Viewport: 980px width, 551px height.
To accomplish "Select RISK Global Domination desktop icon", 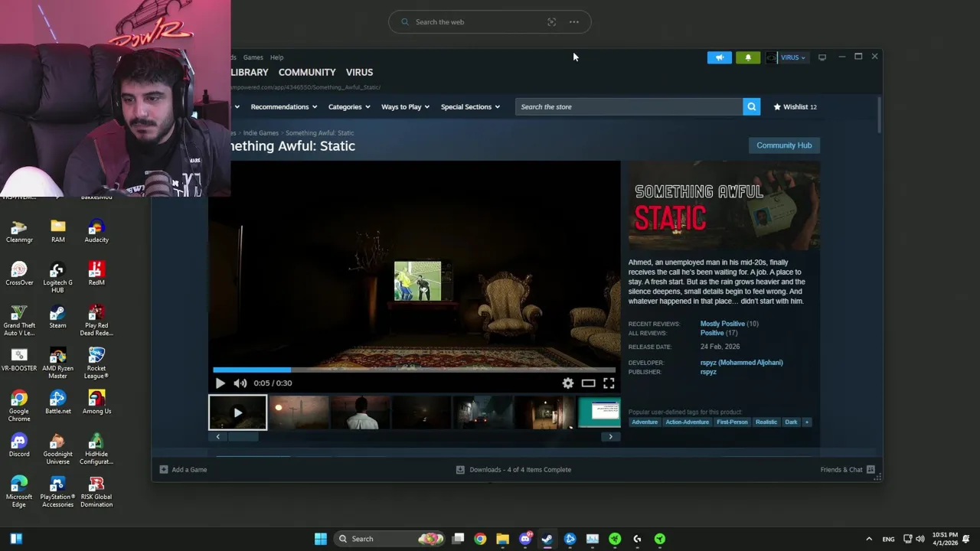I will click(x=96, y=491).
